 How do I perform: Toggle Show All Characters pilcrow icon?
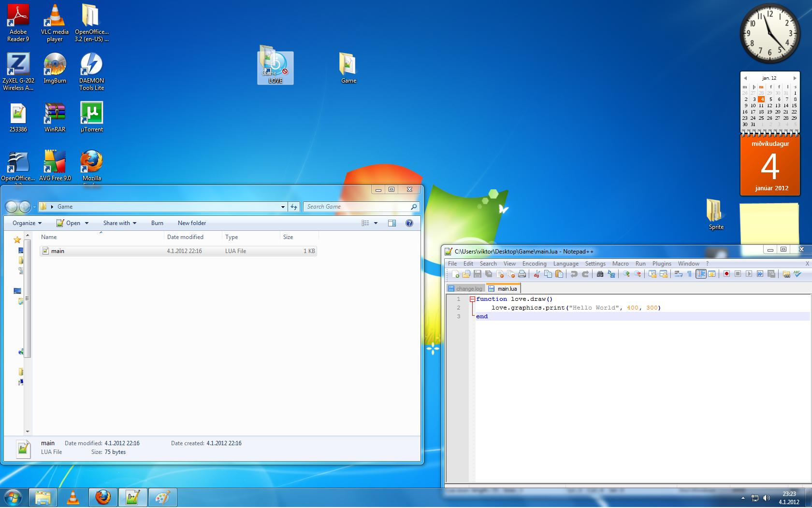[x=689, y=274]
